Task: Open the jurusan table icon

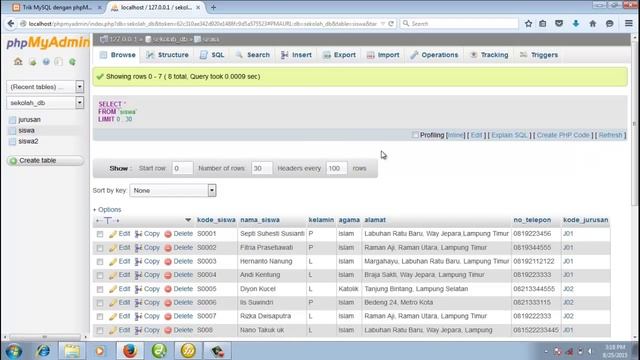Action: click(x=12, y=120)
